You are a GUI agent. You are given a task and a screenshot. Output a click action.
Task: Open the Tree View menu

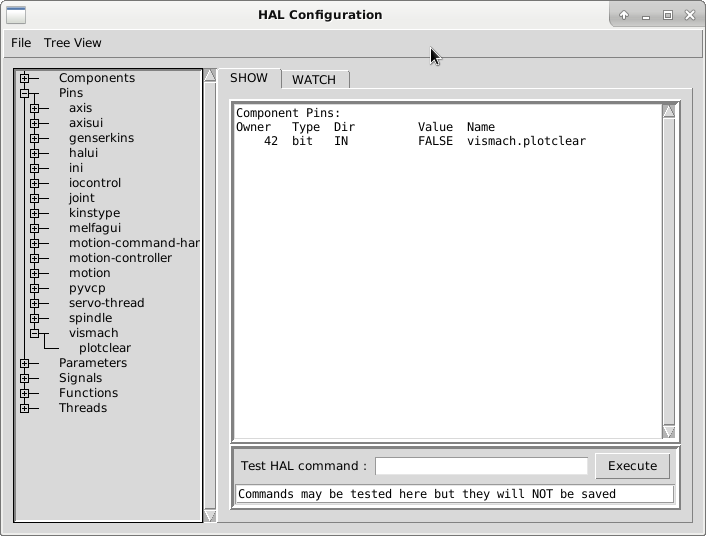[72, 43]
